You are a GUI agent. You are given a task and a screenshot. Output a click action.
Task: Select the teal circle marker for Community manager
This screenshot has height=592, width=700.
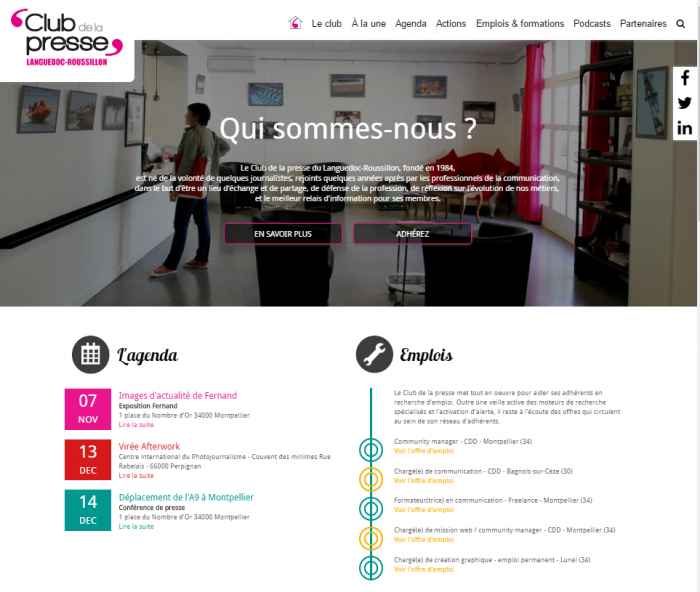tap(371, 450)
